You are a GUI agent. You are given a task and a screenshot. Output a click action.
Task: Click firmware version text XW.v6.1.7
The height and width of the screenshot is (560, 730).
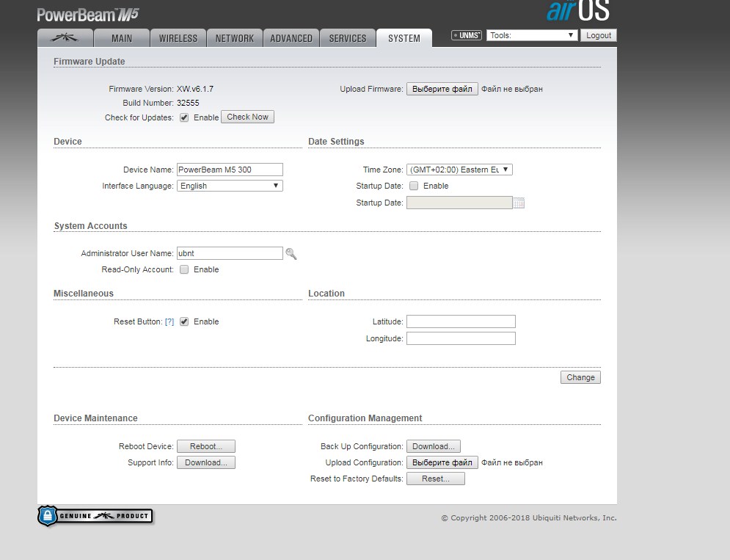click(x=195, y=89)
